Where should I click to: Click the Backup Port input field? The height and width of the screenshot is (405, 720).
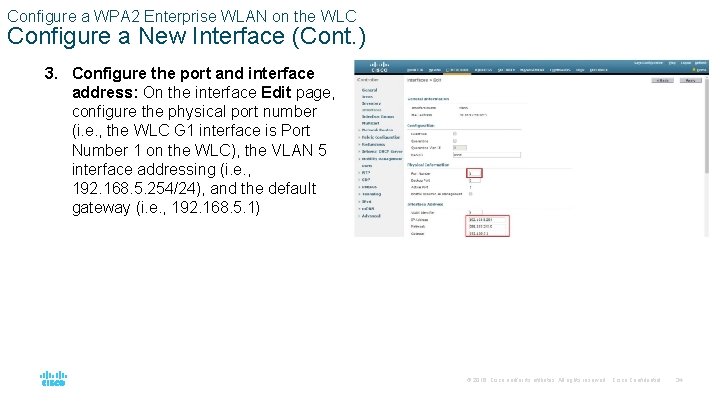click(474, 180)
